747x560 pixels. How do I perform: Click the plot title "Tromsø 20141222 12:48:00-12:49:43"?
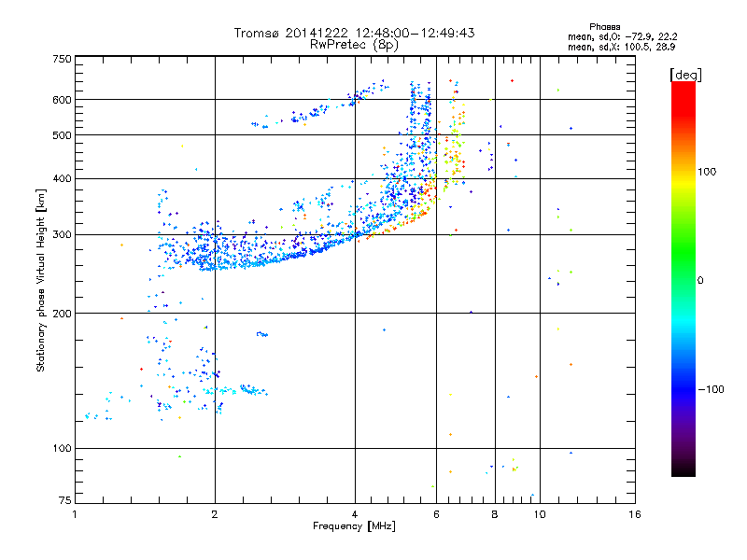(354, 33)
